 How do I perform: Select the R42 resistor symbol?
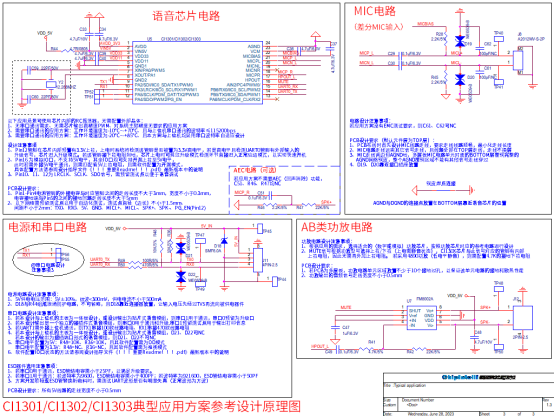coord(419,349)
